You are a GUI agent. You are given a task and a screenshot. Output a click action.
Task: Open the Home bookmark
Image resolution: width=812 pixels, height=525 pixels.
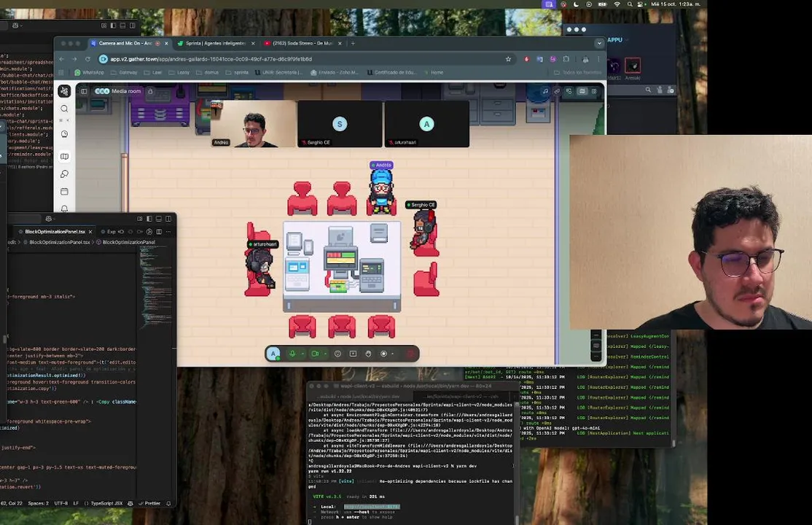(434, 73)
